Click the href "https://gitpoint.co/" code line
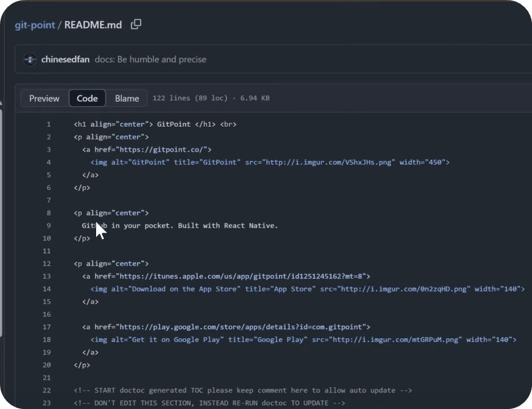 click(x=147, y=150)
